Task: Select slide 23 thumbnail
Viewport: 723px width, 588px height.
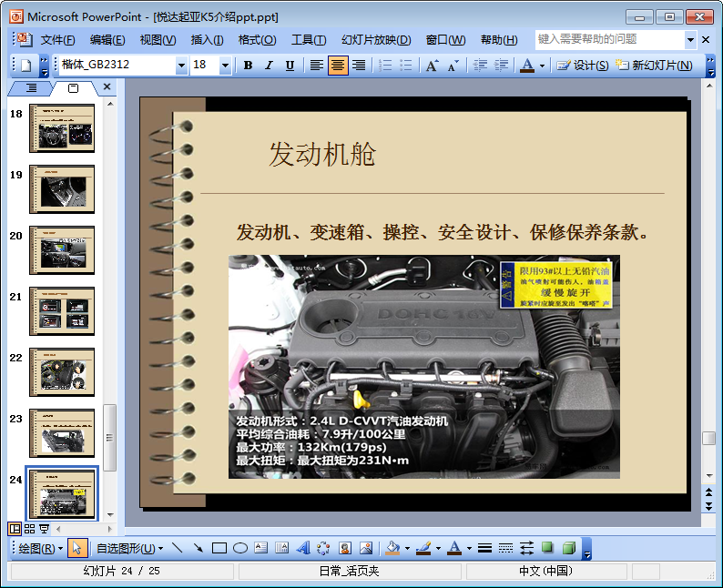Action: coord(62,433)
